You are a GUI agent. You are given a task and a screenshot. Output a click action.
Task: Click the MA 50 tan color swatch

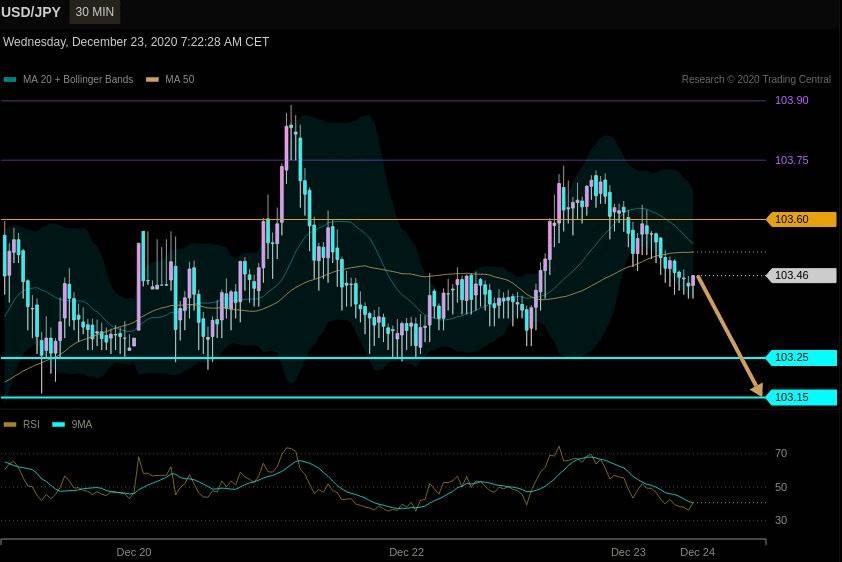(153, 79)
